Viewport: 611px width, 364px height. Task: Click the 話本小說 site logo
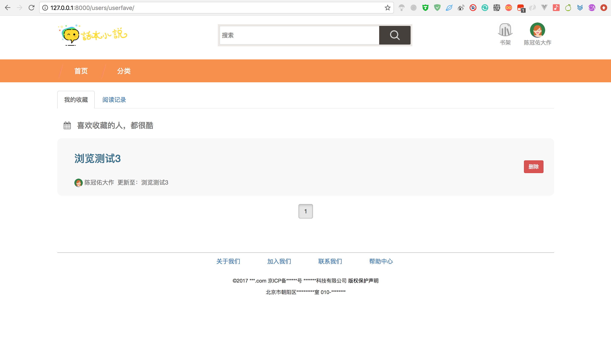click(93, 35)
